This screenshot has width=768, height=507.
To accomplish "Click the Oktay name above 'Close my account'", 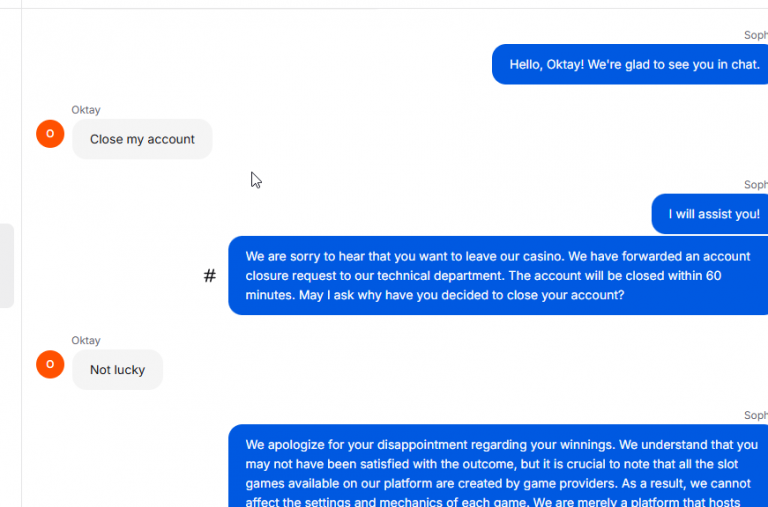I will coord(86,110).
